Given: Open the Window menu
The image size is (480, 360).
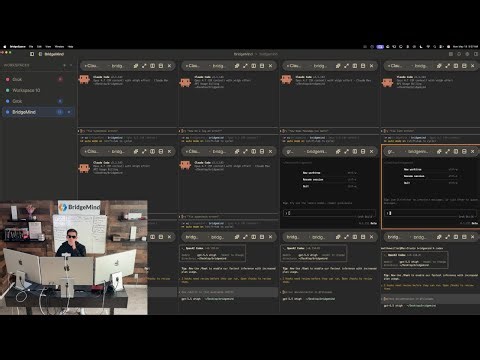Looking at the screenshot, I should [59, 47].
